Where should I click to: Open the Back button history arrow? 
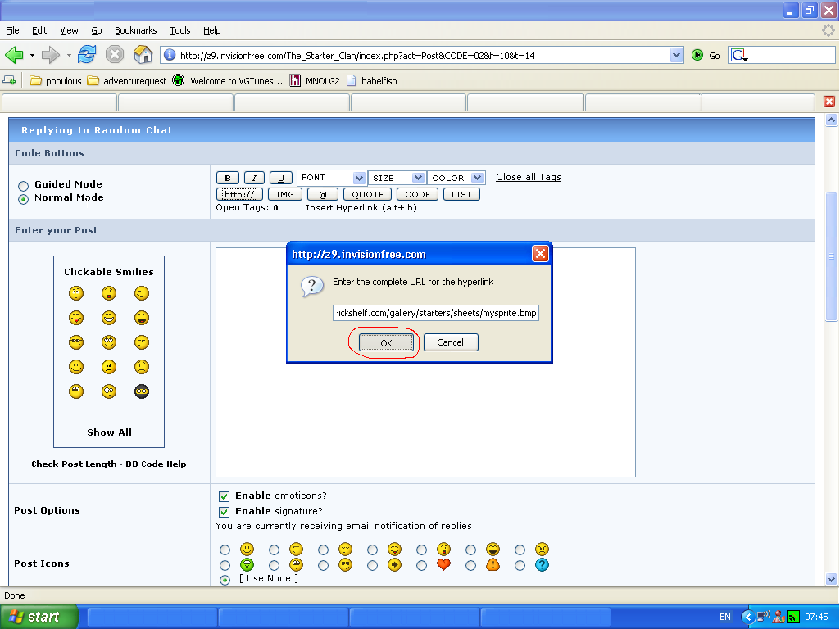tap(32, 55)
